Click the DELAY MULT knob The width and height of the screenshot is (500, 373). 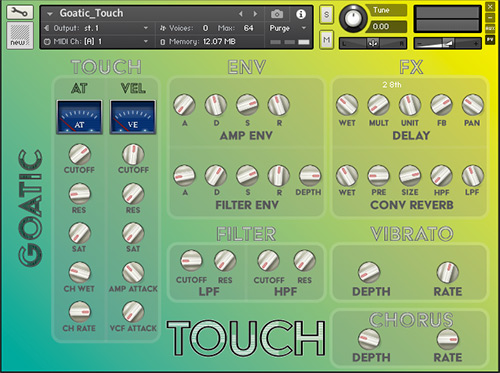pyautogui.click(x=378, y=105)
